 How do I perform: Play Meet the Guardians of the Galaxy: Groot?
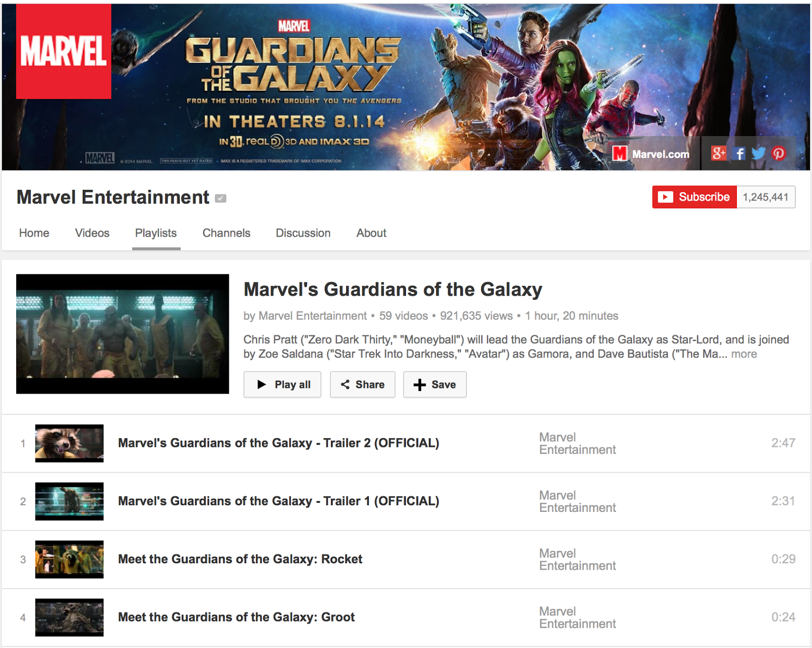pyautogui.click(x=236, y=617)
